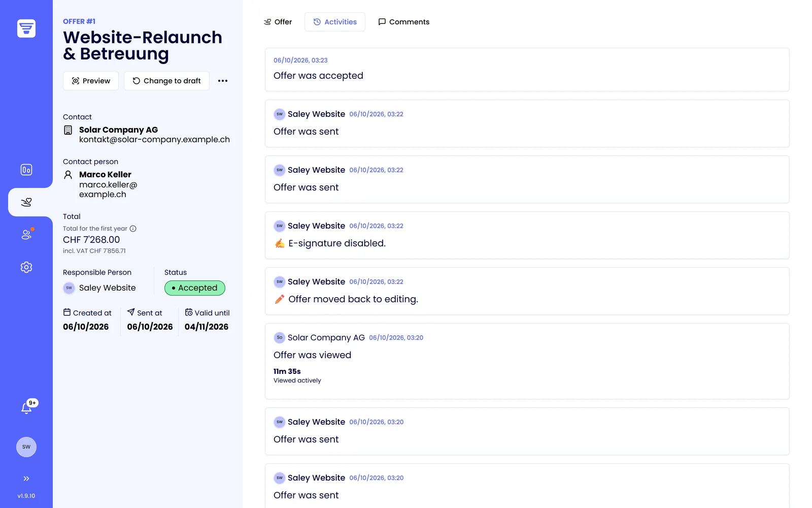Click the 11m 35s viewing duration

pos(287,371)
